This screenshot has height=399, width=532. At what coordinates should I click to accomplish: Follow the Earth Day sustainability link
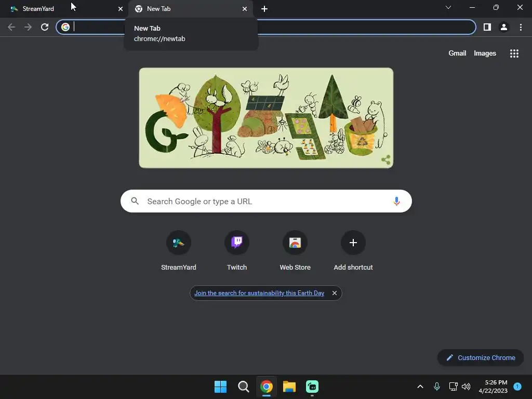pos(259,293)
